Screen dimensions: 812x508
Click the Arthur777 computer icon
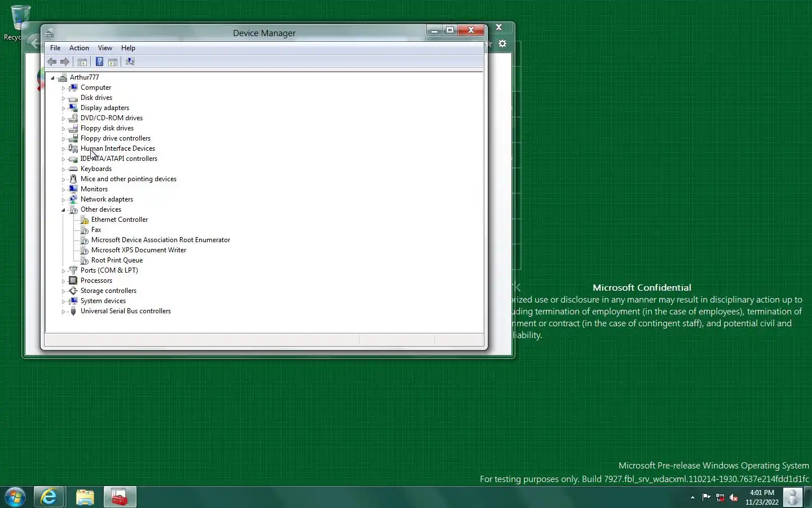point(63,77)
